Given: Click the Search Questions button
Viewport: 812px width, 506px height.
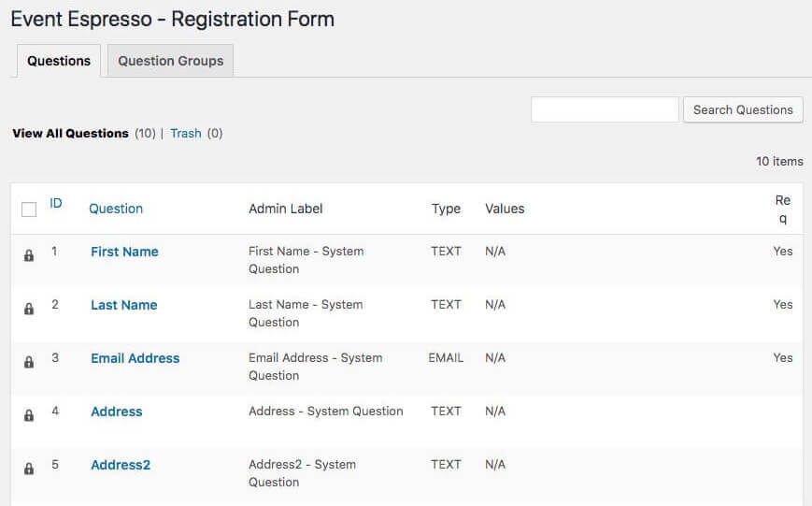Looking at the screenshot, I should point(743,110).
